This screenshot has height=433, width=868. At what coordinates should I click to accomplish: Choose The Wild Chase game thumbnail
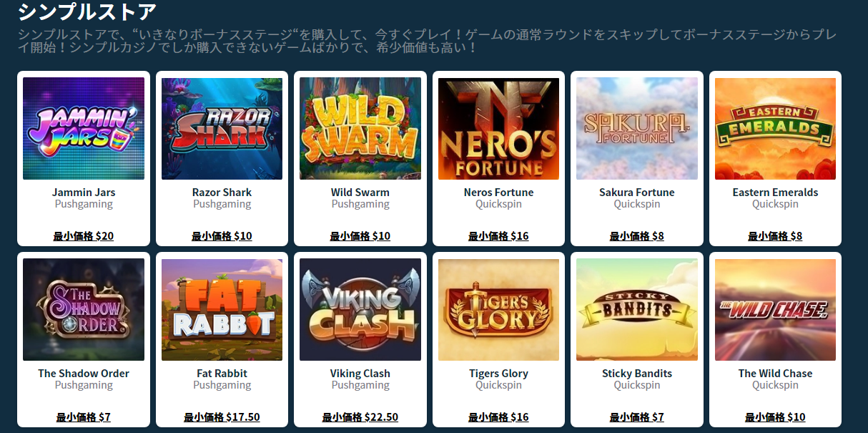775,310
